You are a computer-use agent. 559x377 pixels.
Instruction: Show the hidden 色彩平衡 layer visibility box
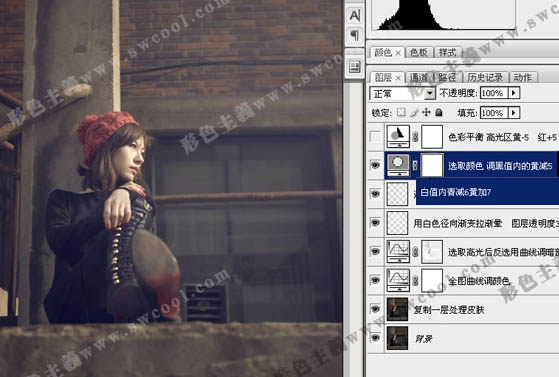click(375, 136)
